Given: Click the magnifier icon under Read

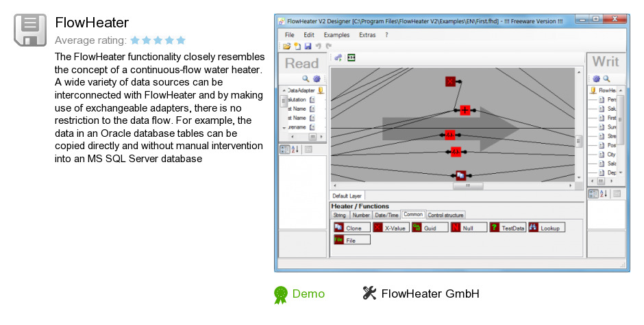Looking at the screenshot, I should tap(306, 79).
